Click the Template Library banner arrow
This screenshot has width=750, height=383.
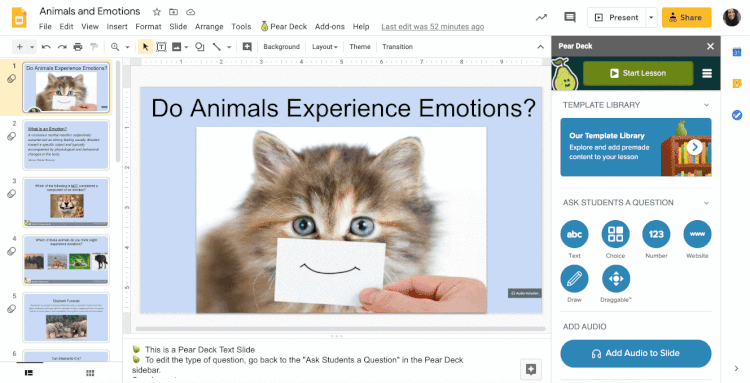[x=695, y=147]
